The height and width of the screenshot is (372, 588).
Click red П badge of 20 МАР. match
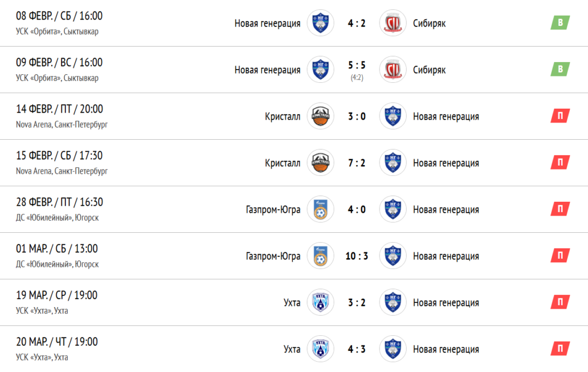(560, 348)
